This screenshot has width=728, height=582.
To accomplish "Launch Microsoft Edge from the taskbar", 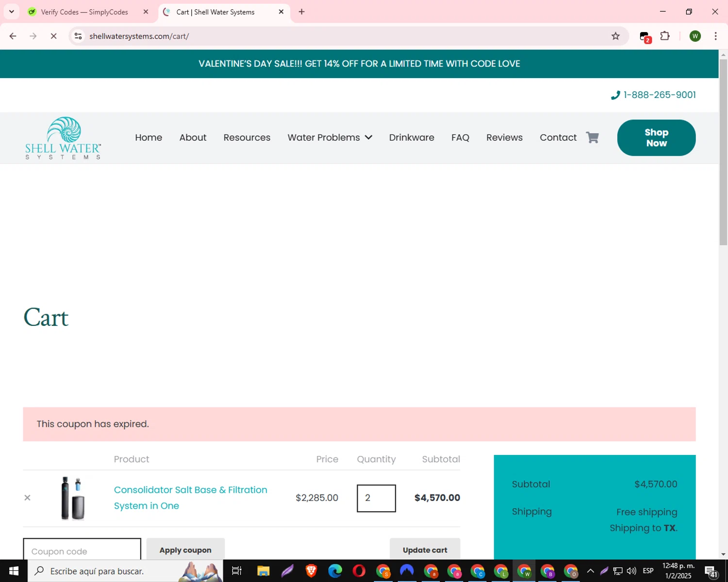I will pyautogui.click(x=335, y=571).
